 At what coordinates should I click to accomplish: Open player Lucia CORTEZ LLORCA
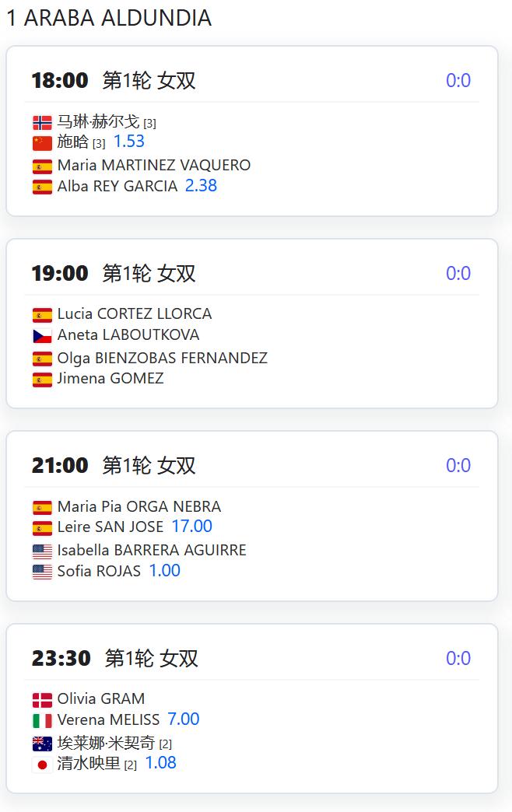click(x=134, y=313)
